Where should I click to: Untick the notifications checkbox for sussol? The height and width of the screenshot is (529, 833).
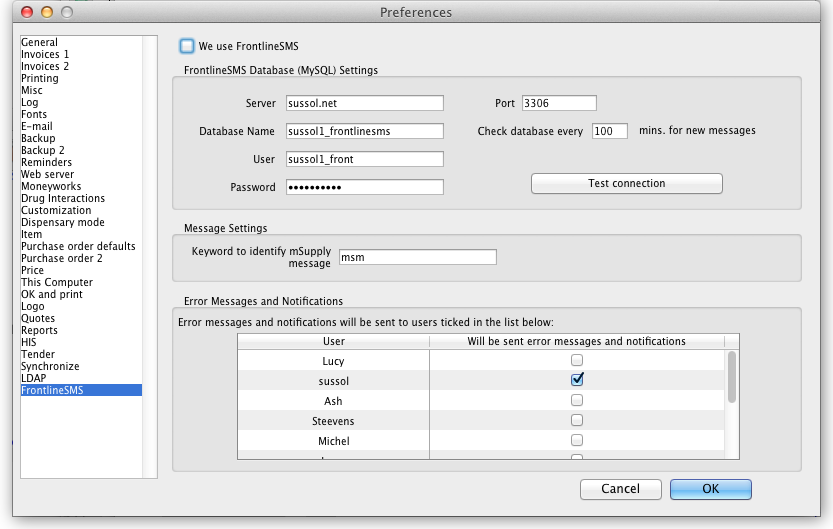576,380
